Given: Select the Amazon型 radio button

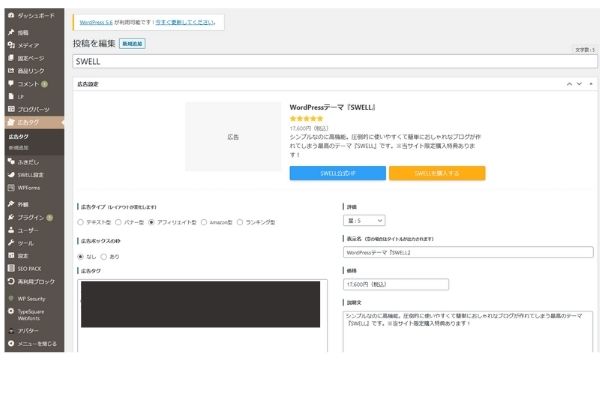Looking at the screenshot, I should click(204, 222).
